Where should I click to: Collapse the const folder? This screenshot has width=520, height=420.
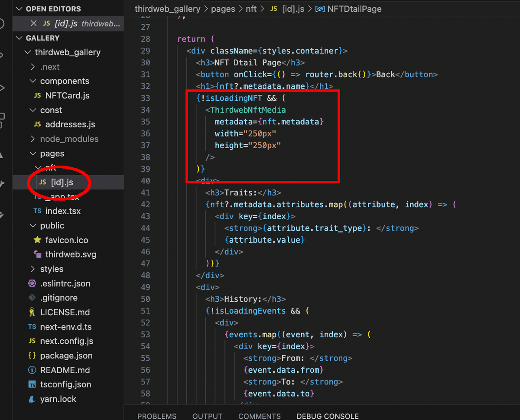pyautogui.click(x=33, y=110)
